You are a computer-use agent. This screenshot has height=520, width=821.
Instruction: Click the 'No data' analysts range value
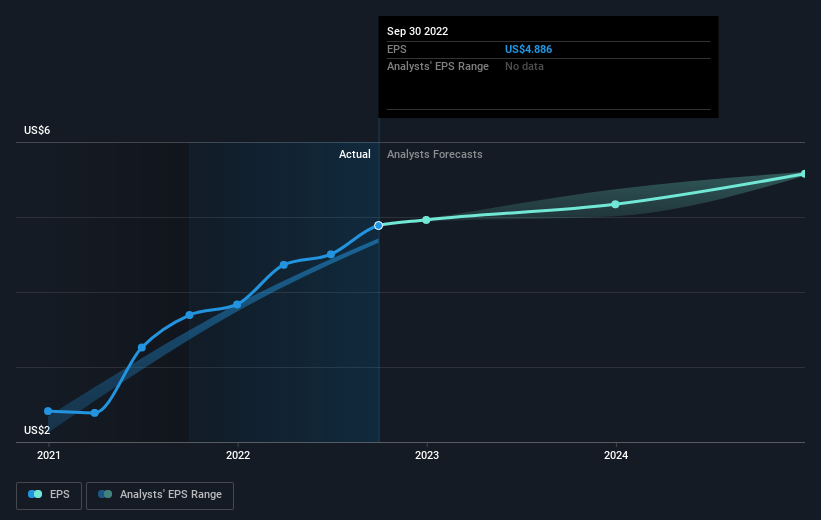[524, 67]
